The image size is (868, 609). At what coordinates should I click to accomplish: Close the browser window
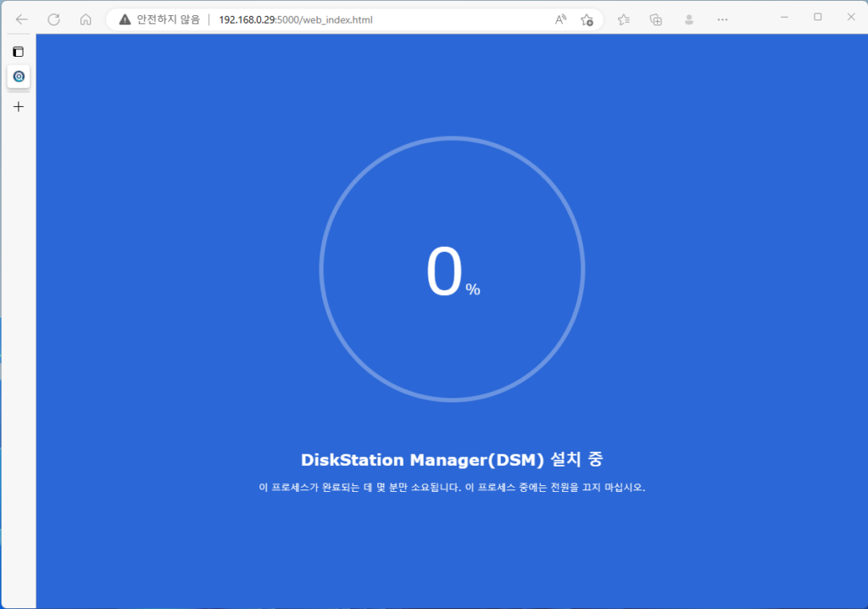(x=851, y=18)
